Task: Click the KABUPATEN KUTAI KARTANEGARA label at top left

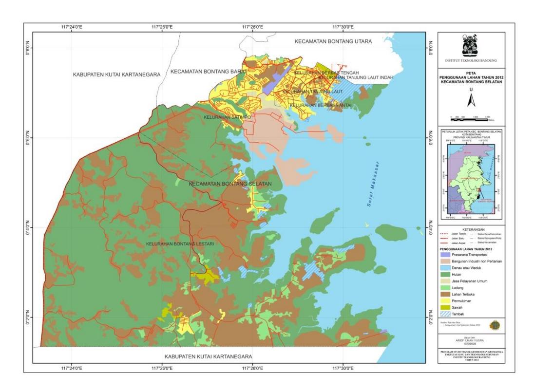Action: [x=116, y=75]
